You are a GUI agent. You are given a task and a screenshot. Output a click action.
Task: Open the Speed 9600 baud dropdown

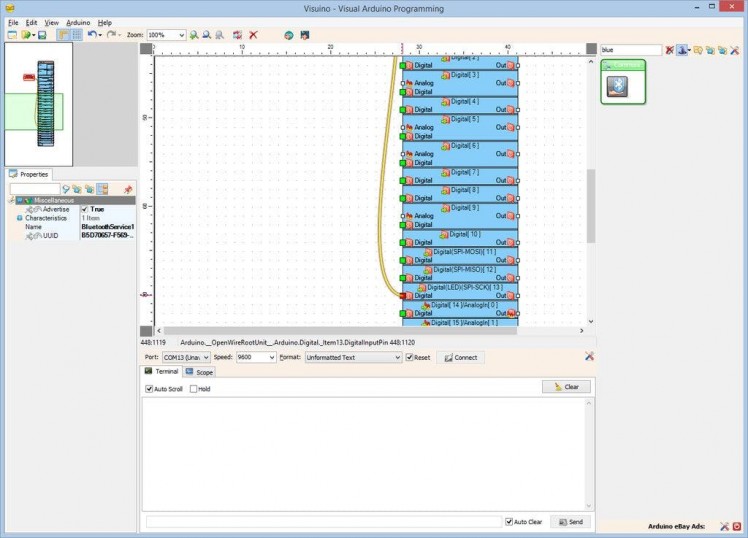tap(271, 357)
